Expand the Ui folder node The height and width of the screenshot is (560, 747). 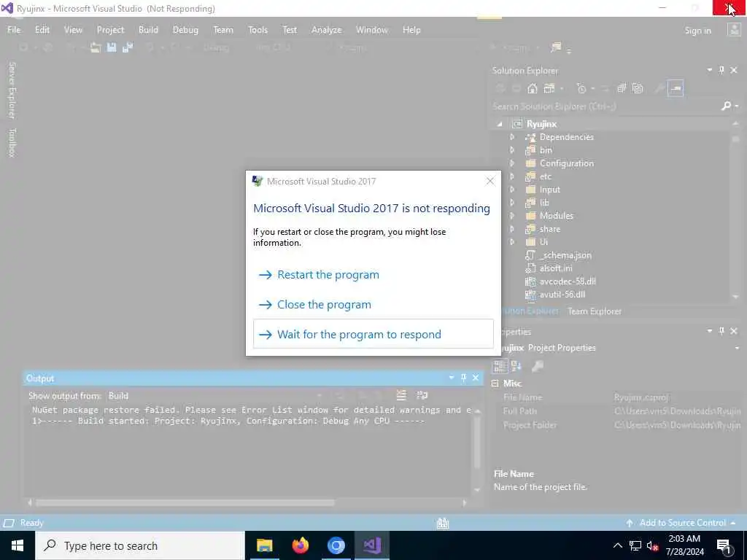coord(512,242)
